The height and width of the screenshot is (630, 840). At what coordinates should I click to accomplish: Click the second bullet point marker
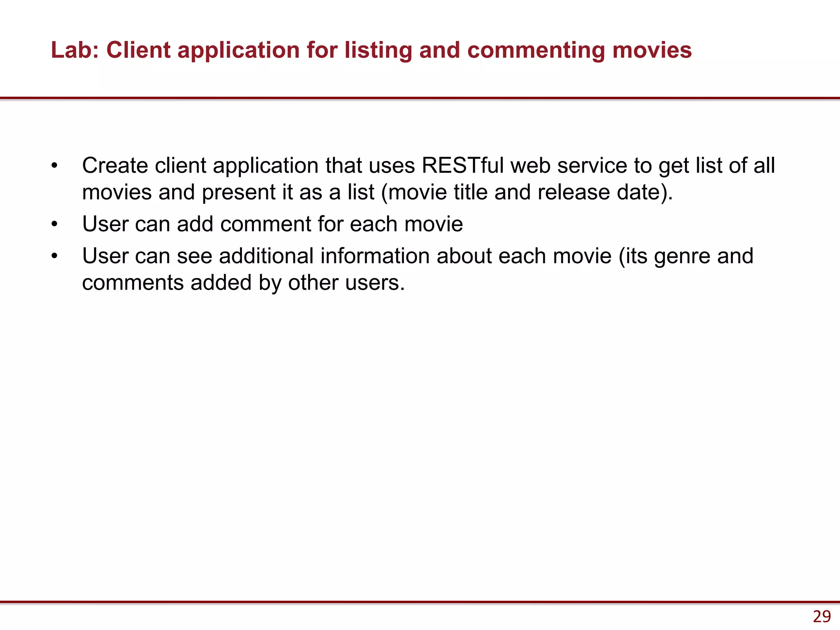(55, 224)
